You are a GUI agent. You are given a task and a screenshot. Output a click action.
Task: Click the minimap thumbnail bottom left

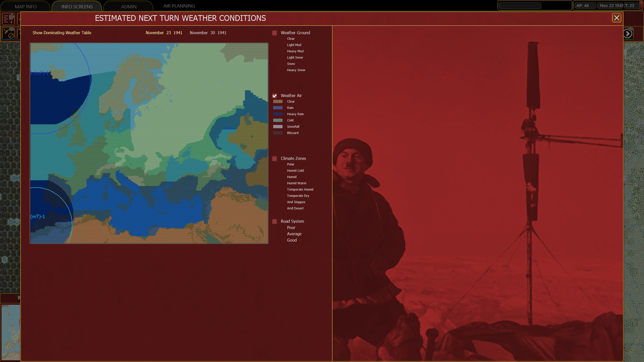tap(11, 332)
